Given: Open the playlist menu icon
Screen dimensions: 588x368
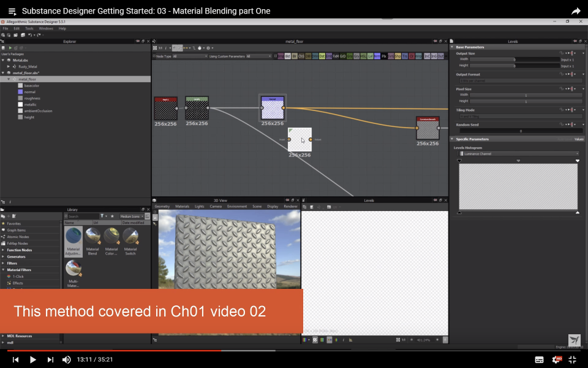Looking at the screenshot, I should [x=12, y=11].
